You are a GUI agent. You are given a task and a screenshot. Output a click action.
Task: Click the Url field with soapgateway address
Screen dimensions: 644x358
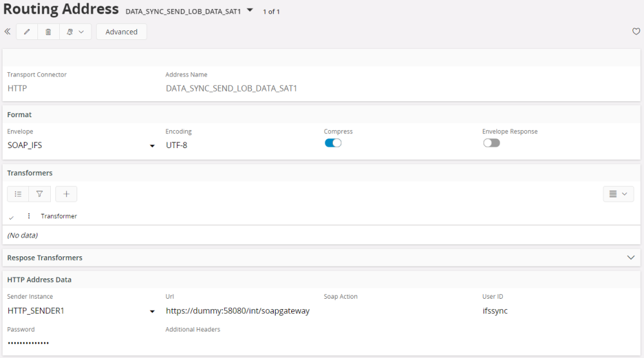[238, 311]
